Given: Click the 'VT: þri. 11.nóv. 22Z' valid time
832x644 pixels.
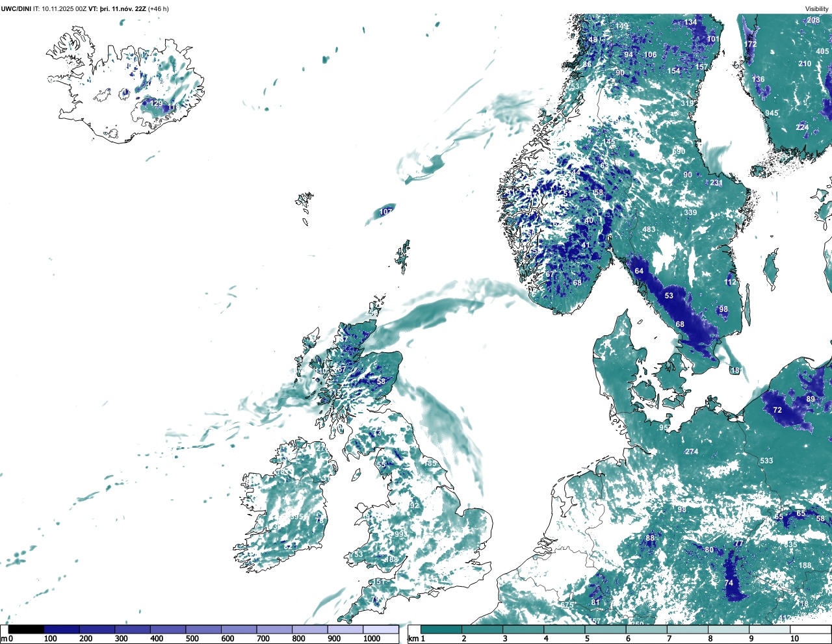Looking at the screenshot, I should coord(117,9).
